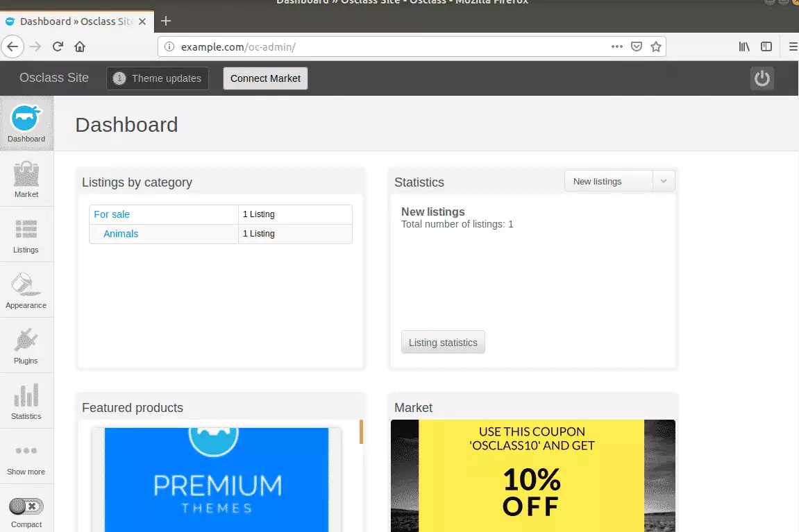Open the Firefox hamburger menu
The height and width of the screenshot is (532, 799).
tap(793, 47)
